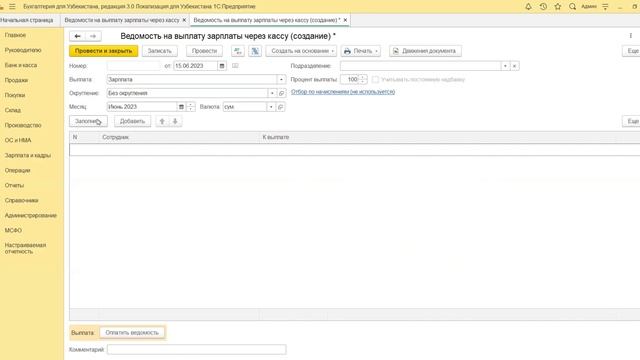The image size is (640, 360).
Task: Open calendar for Месяц field
Action: [181, 107]
